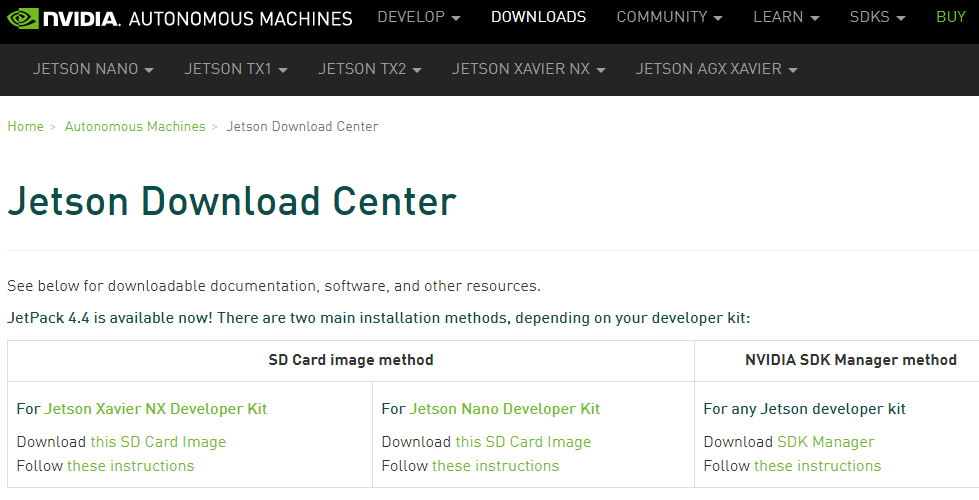Click the JetPack 4.4 is available sentence

(378, 318)
